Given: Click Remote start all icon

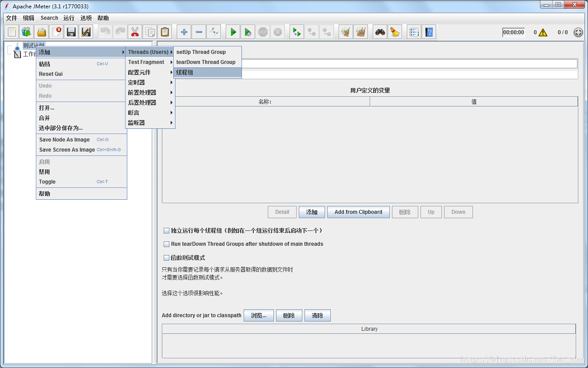Looking at the screenshot, I should pyautogui.click(x=297, y=32).
